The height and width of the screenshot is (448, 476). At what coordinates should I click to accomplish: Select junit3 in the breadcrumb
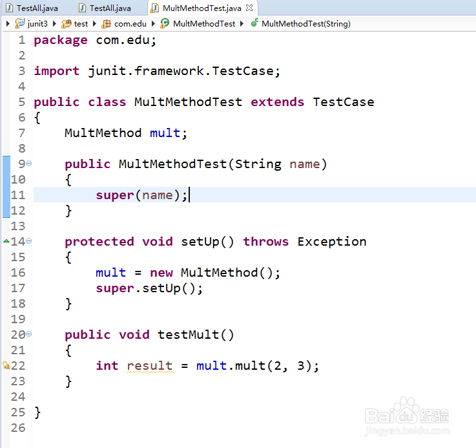(37, 24)
